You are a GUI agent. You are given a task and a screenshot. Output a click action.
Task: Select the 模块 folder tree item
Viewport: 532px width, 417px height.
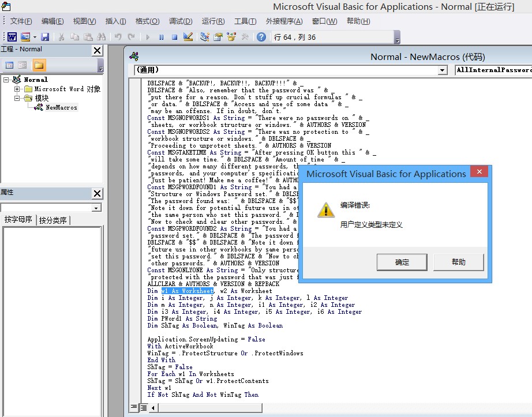coord(42,98)
